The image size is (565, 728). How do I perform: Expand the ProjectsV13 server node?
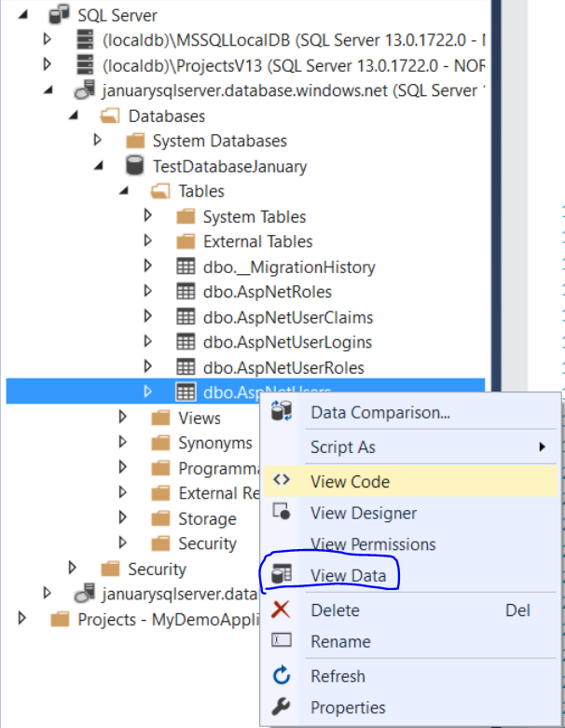(48, 63)
